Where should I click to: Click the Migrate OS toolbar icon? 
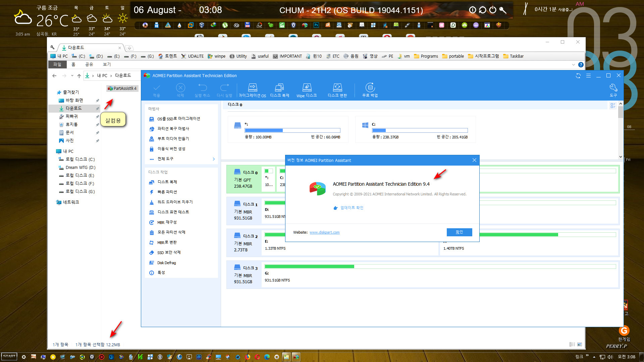(x=253, y=90)
